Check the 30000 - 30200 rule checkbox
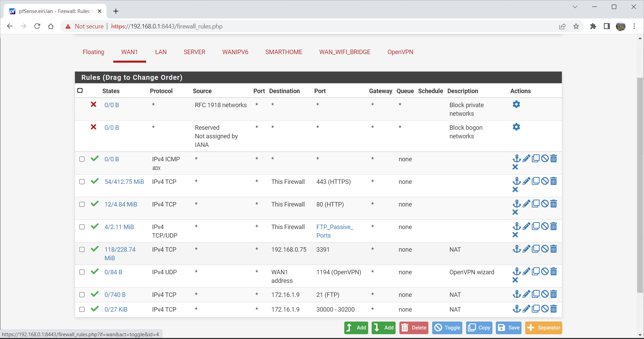Viewport: 644px width, 339px height. pyautogui.click(x=82, y=309)
